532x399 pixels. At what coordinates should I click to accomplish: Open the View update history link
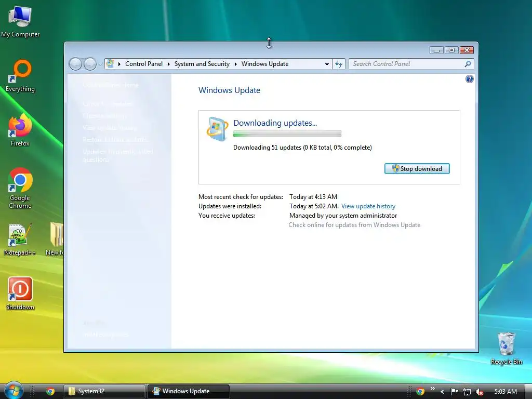[368, 206]
